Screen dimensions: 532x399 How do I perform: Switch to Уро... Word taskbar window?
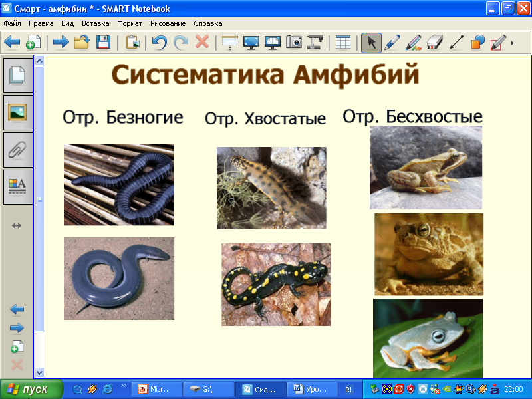tap(312, 389)
